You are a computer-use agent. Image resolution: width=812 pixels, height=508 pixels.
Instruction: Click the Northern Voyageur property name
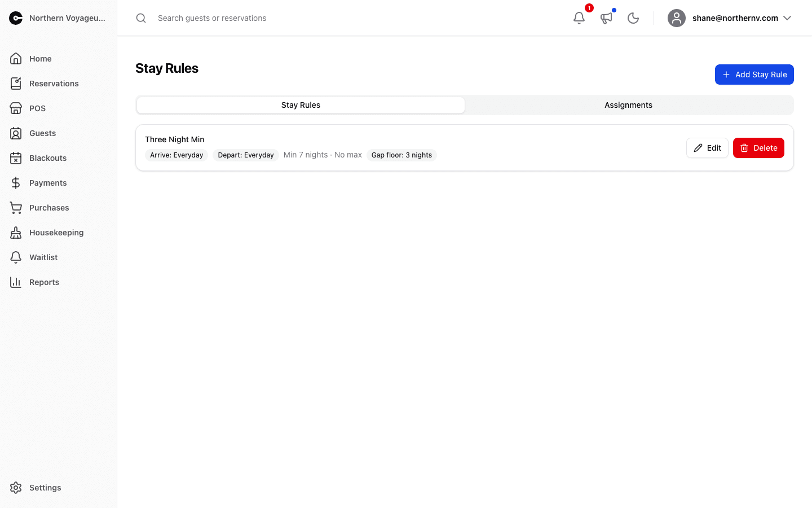click(67, 18)
